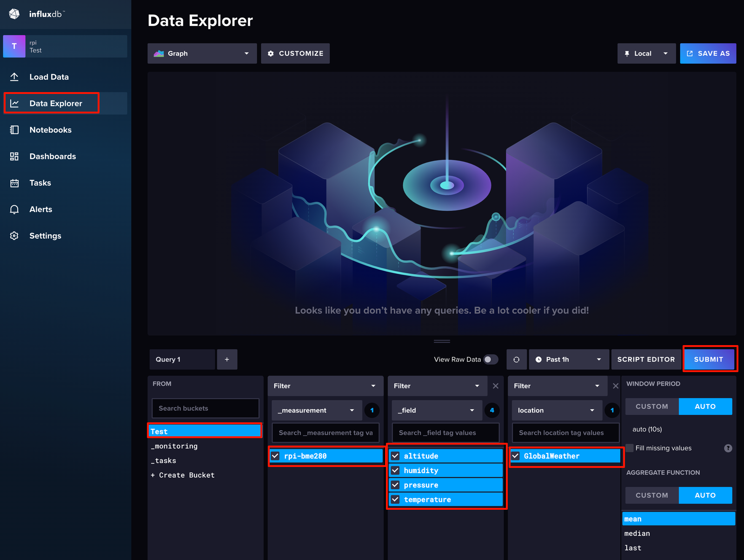Select the _monitoring bucket
Screen dimensions: 744x560
click(205, 446)
